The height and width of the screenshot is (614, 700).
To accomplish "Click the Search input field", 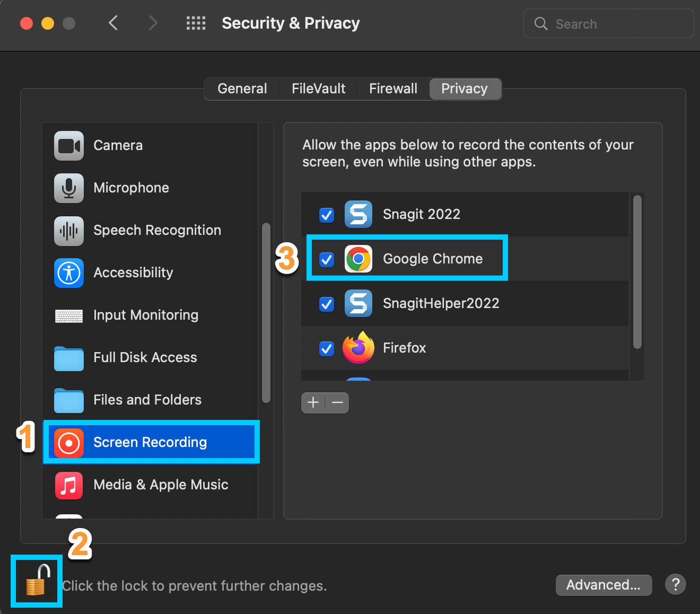I will tap(609, 23).
